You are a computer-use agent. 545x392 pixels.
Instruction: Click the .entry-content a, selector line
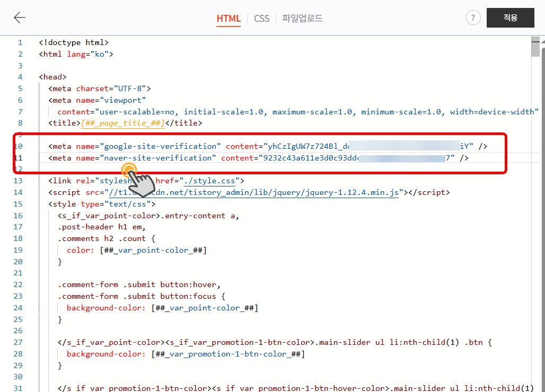point(148,216)
